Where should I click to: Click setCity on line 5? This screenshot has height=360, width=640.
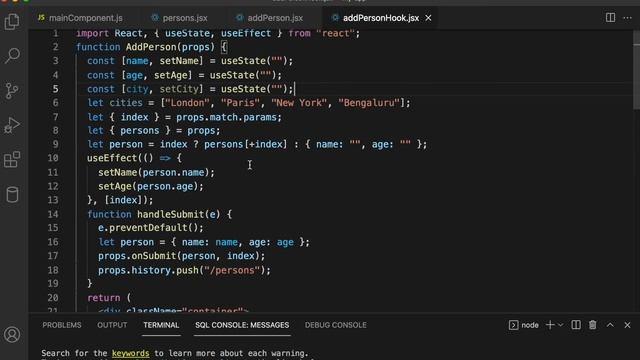pyautogui.click(x=179, y=89)
